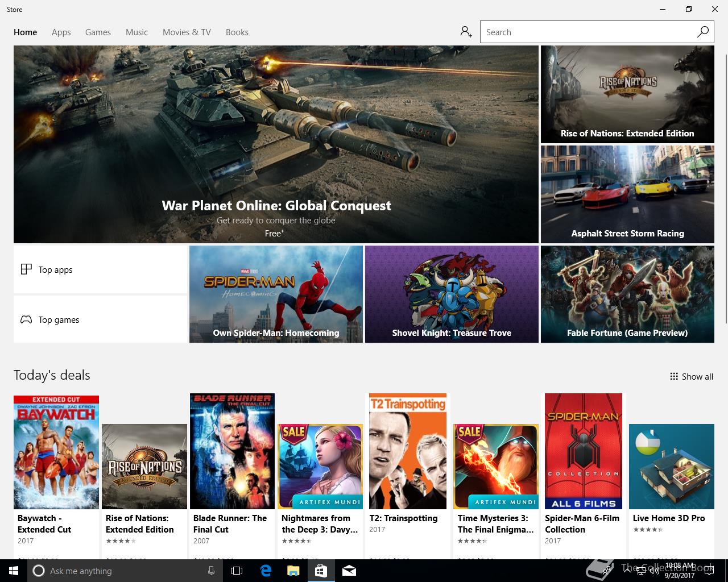The height and width of the screenshot is (582, 728).
Task: Open the Books tab
Action: [237, 32]
